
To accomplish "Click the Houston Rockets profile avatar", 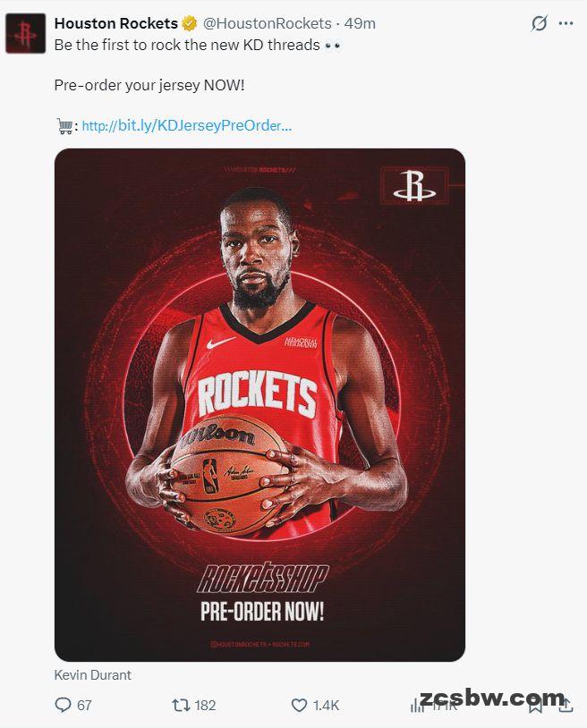I will coord(26,33).
